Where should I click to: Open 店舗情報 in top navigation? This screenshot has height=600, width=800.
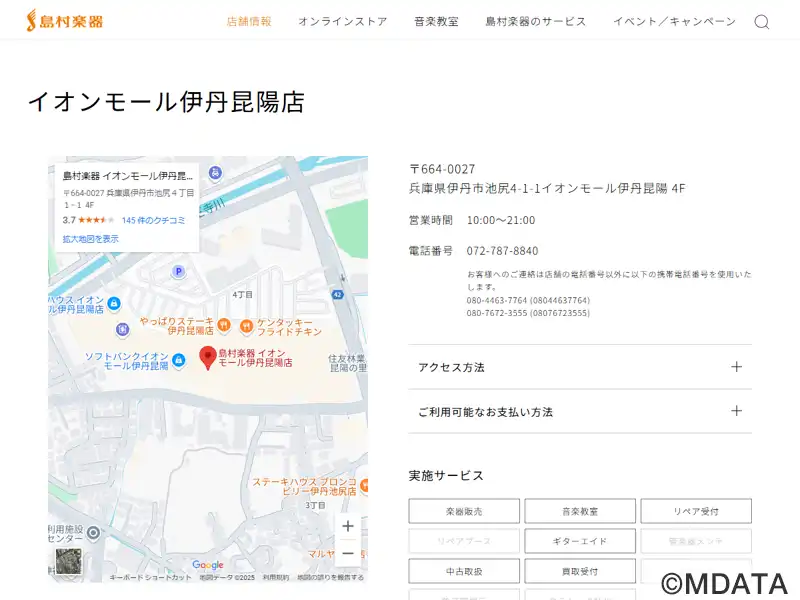pos(249,21)
